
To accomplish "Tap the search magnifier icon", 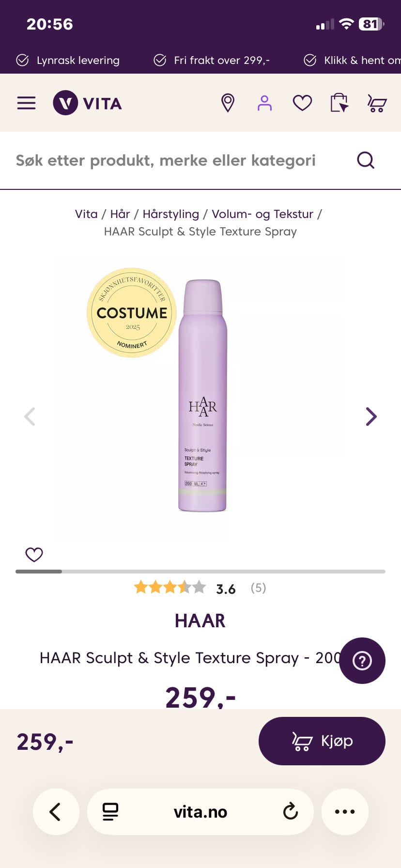I will click(366, 160).
